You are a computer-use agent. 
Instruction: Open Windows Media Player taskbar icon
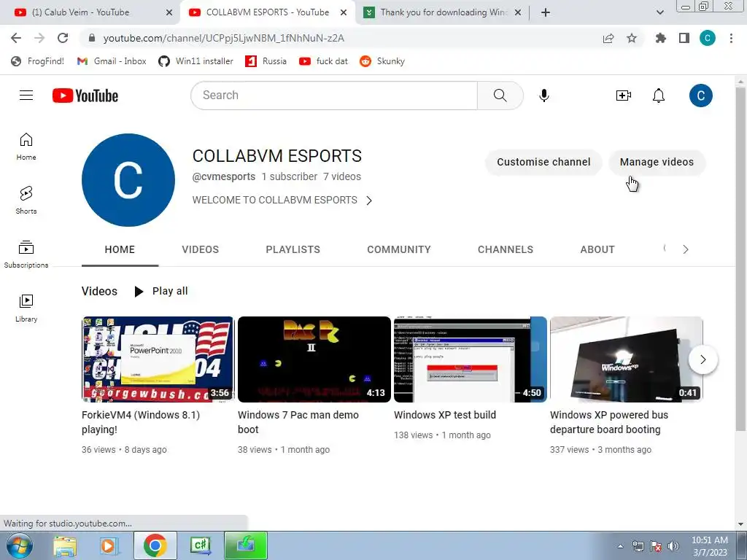109,545
